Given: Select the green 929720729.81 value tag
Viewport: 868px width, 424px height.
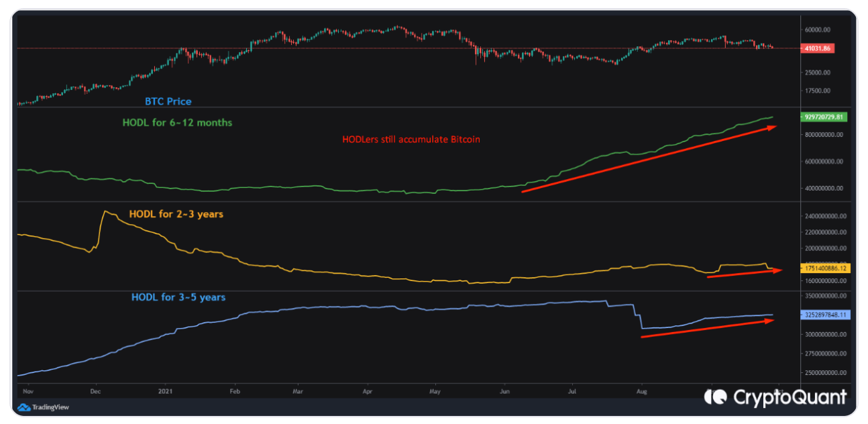Looking at the screenshot, I should pyautogui.click(x=824, y=117).
